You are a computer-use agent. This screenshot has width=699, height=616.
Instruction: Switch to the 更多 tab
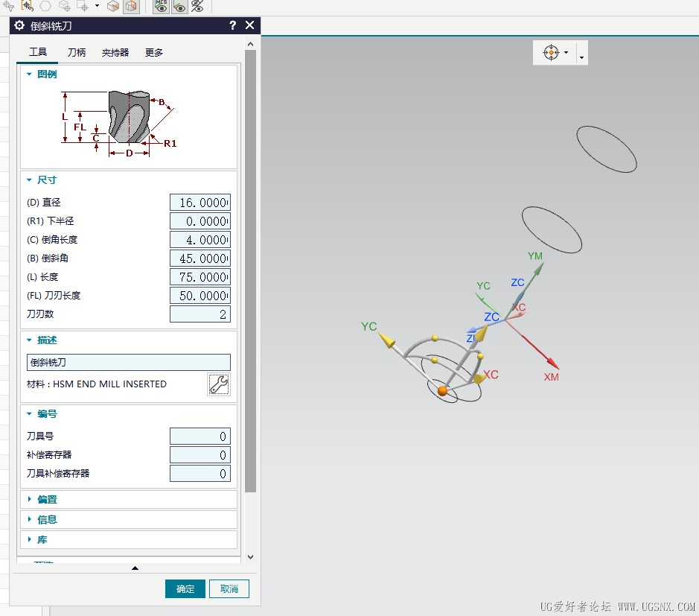pyautogui.click(x=154, y=53)
